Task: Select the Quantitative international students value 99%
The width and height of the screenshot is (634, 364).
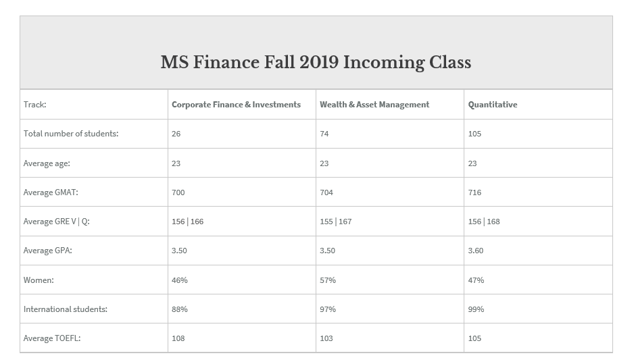Action: pos(476,309)
